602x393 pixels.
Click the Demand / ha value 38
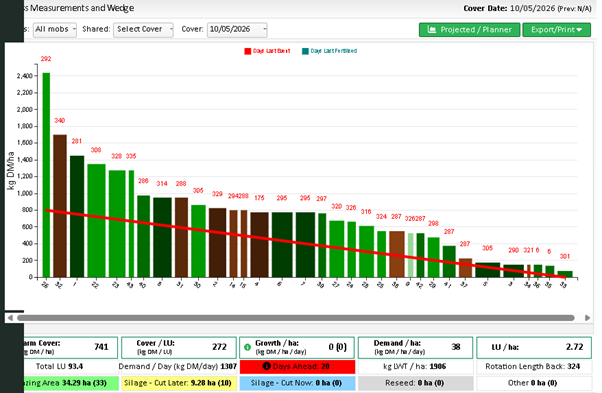456,347
